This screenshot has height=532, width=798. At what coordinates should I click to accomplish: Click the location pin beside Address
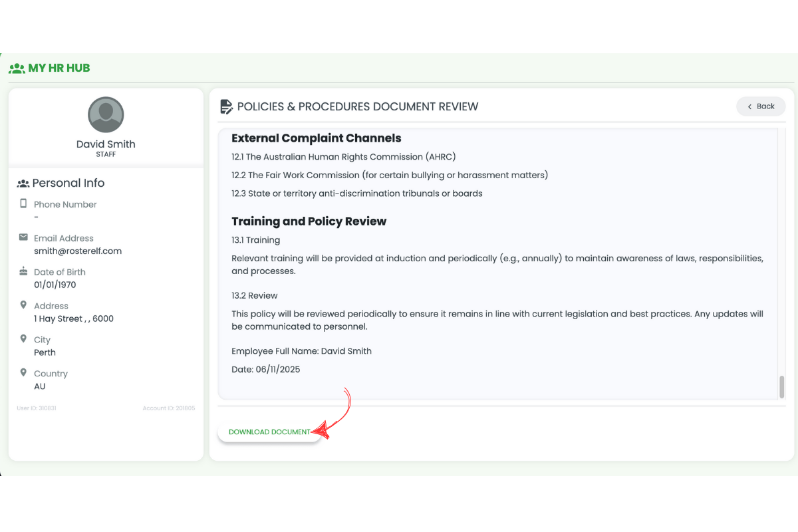click(23, 305)
